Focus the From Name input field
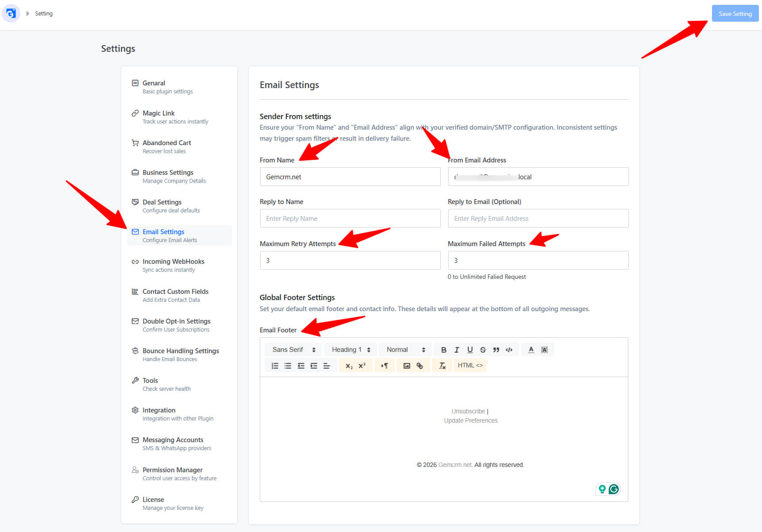Screen dimensions: 762x532 [x=350, y=177]
